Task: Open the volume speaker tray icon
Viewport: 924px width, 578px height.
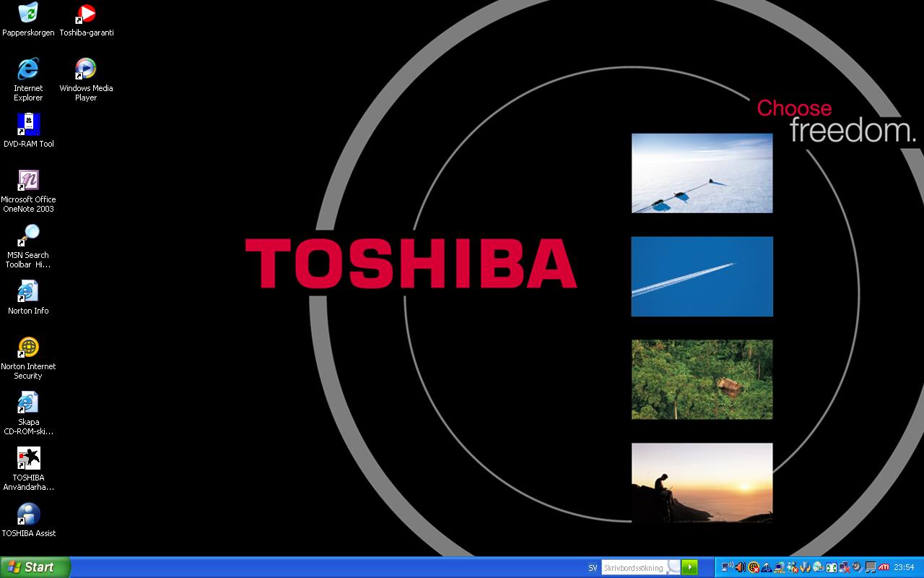Action: (x=741, y=567)
